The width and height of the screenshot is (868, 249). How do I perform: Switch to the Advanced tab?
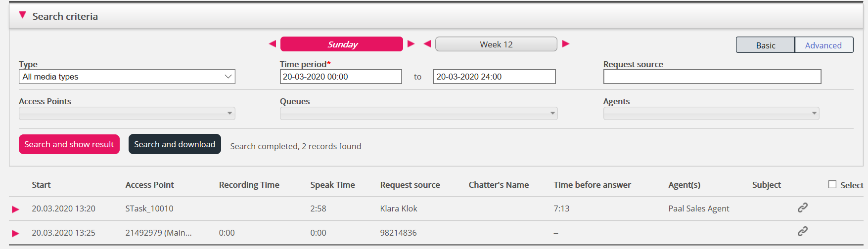tap(823, 45)
